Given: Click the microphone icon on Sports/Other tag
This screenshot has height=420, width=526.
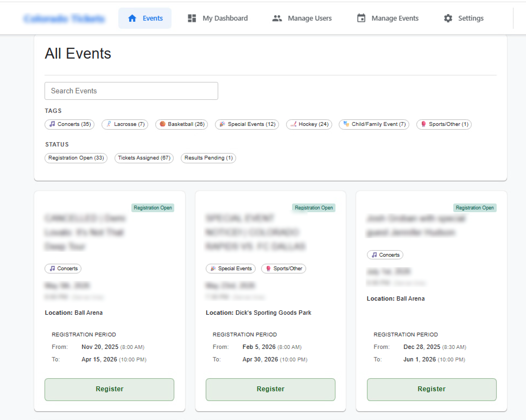Looking at the screenshot, I should (x=424, y=124).
